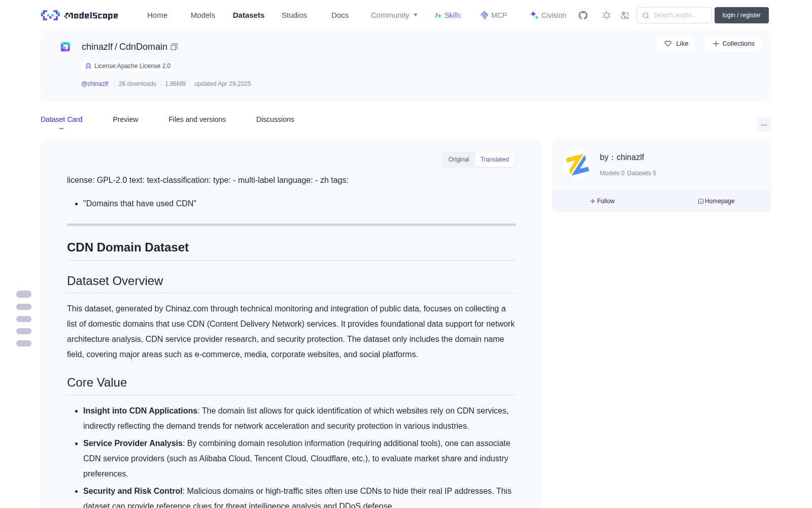Click the "26 downloads" text
The width and height of the screenshot is (812, 508).
[138, 84]
